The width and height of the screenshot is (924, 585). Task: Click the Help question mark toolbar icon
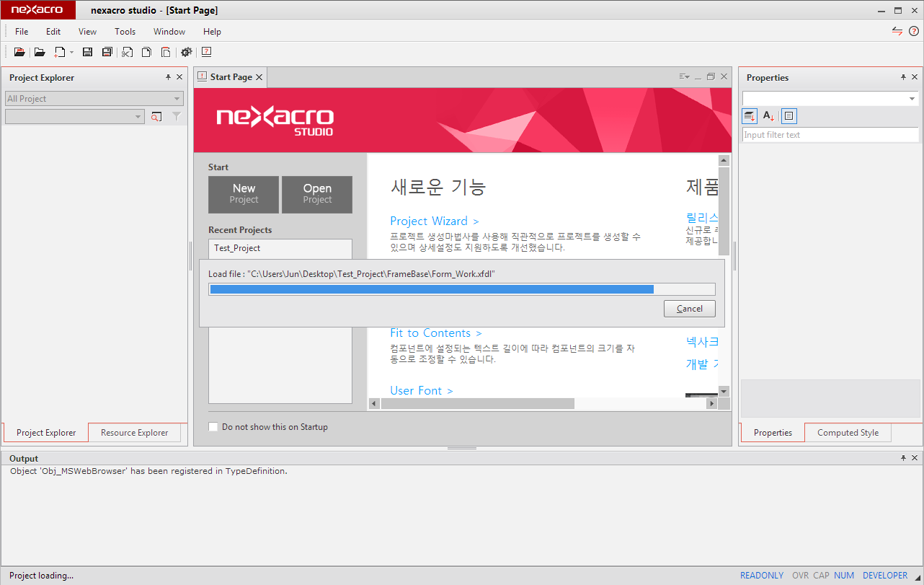pos(207,52)
